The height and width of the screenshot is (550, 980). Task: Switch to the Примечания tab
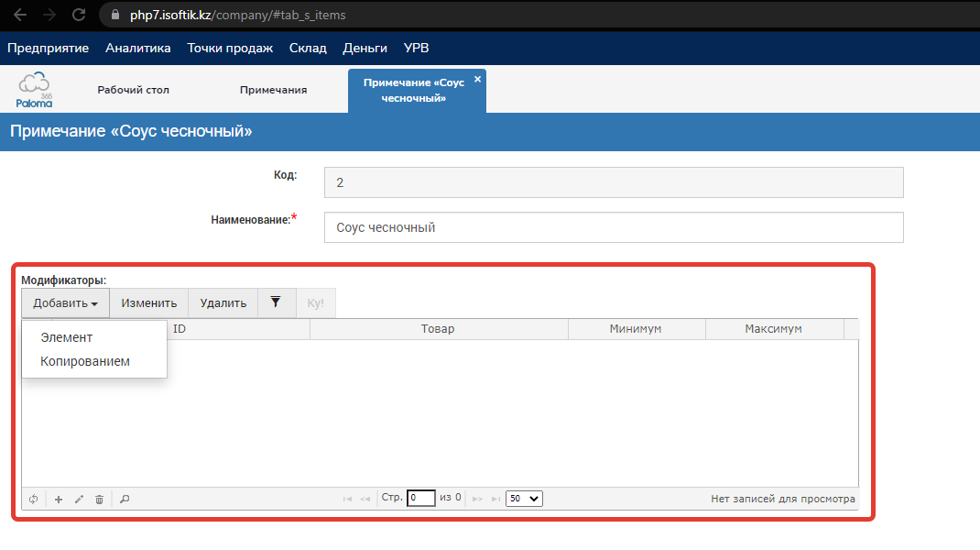click(x=273, y=90)
